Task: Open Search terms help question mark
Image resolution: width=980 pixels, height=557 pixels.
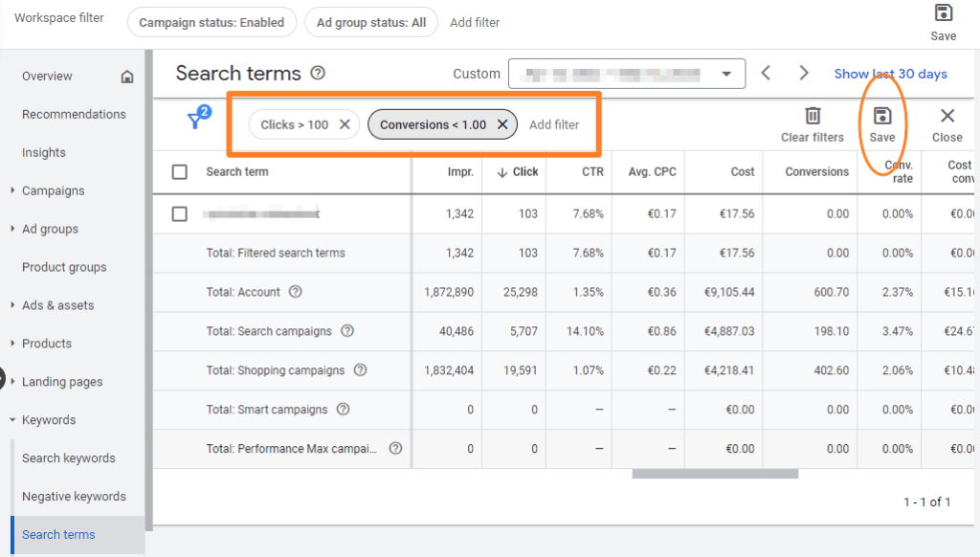Action: tap(318, 73)
